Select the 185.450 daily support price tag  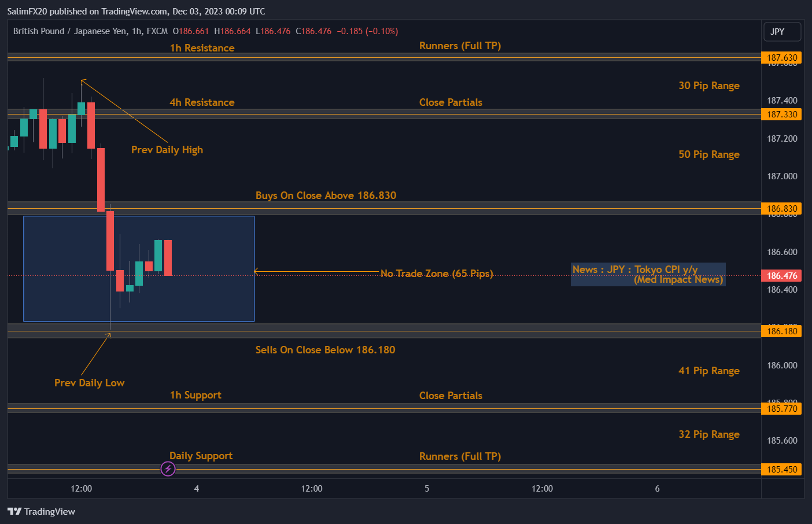point(781,470)
